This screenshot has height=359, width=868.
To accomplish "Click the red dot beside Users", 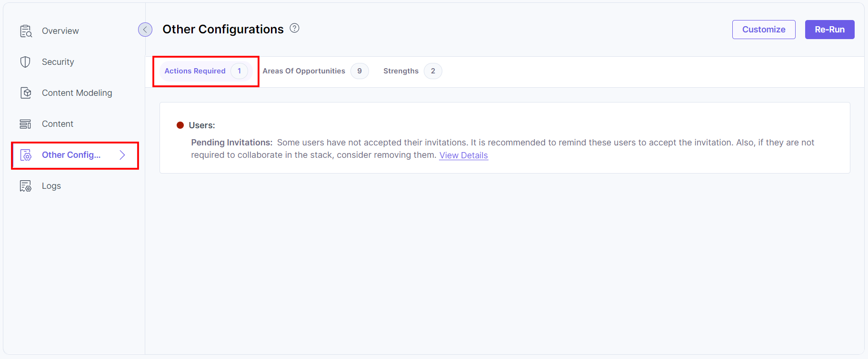I will [x=180, y=125].
